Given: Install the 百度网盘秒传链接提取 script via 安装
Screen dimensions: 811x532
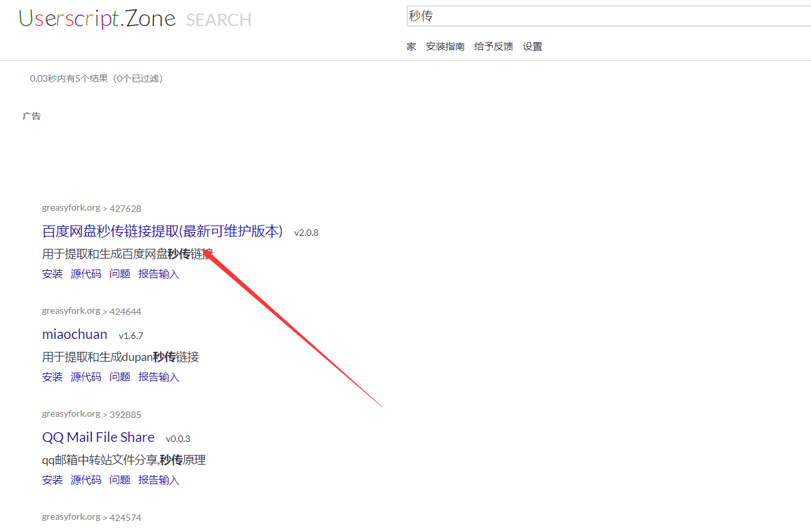Looking at the screenshot, I should (x=53, y=274).
